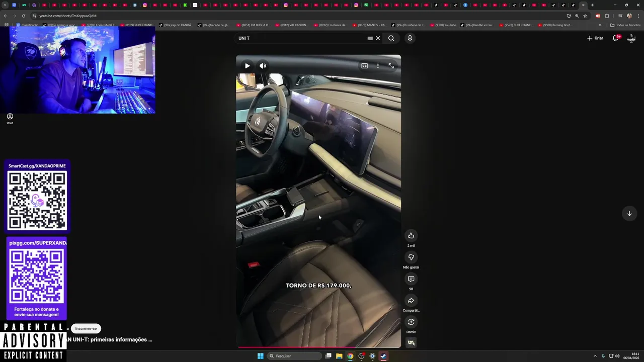Image resolution: width=644 pixels, height=362 pixels.
Task: Seek using the red Shorts progress bar
Action: 318,347
